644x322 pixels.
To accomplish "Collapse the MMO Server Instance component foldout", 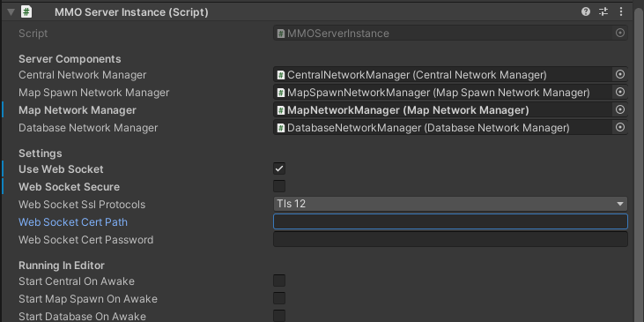I will [11, 12].
